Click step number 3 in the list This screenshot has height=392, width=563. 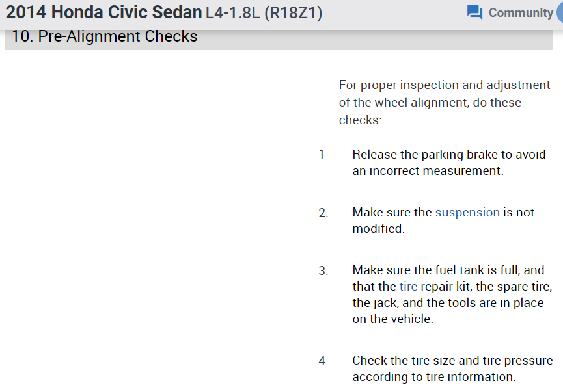(323, 271)
